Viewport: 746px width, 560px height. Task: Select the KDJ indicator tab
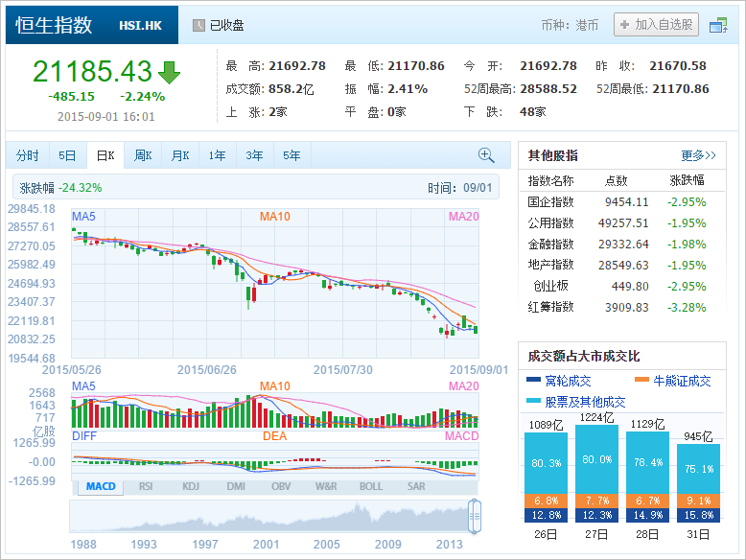191,487
